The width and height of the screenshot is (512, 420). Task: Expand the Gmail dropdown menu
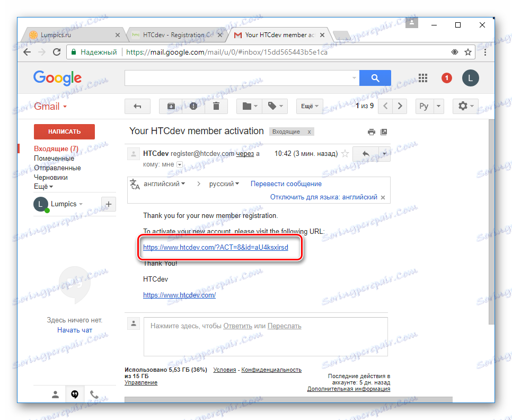(50, 107)
